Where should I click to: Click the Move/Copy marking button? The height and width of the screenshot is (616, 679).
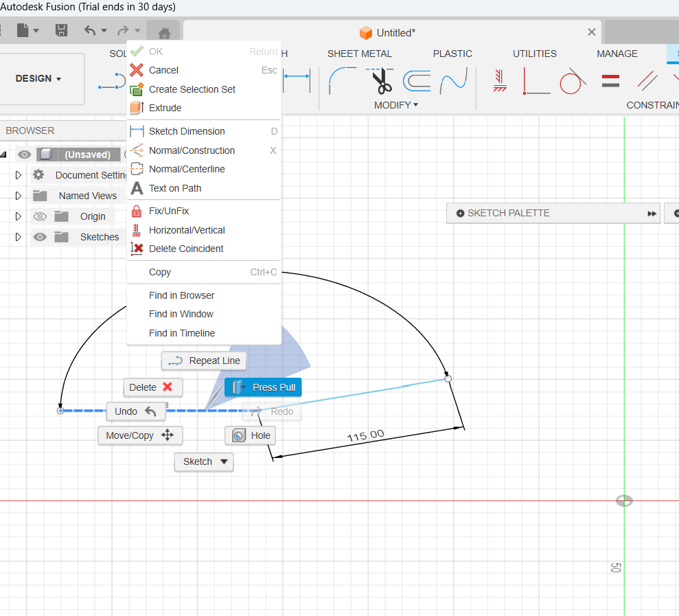[x=140, y=435]
